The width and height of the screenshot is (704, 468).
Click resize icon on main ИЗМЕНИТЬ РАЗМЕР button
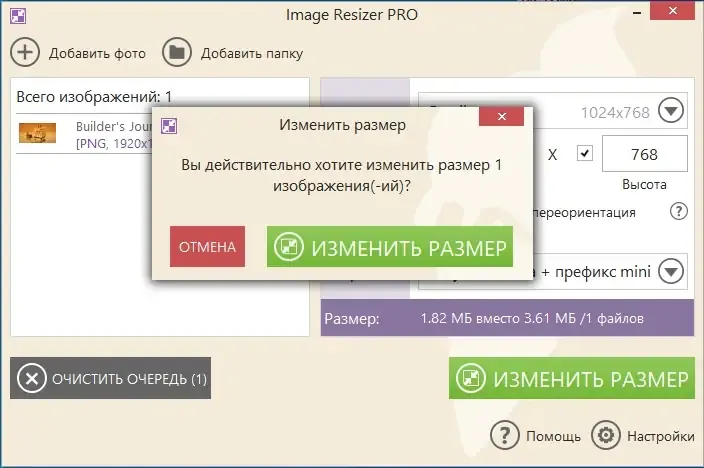click(x=471, y=378)
